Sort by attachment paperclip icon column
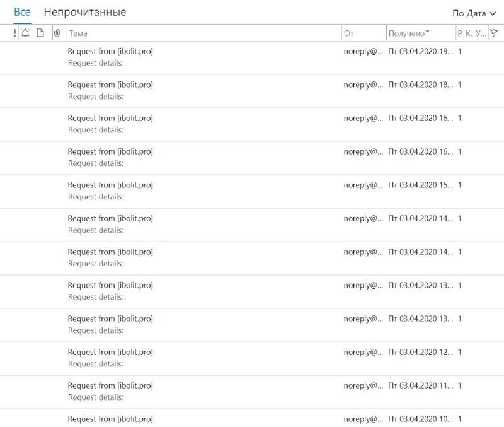Image resolution: width=504 pixels, height=427 pixels. [57, 33]
